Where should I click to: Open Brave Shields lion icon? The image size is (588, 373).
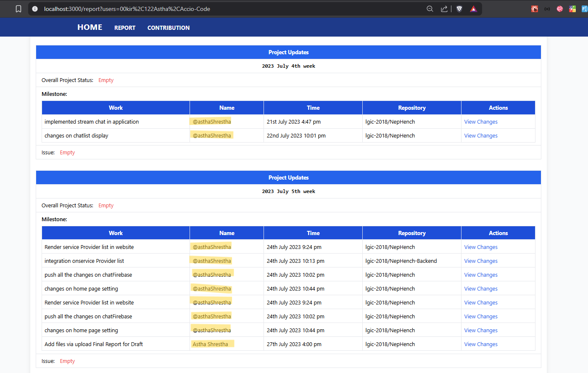tap(459, 9)
